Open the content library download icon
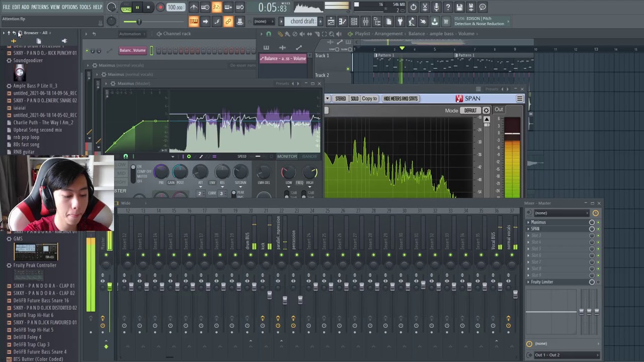This screenshot has height=362, width=644. click(x=435, y=22)
